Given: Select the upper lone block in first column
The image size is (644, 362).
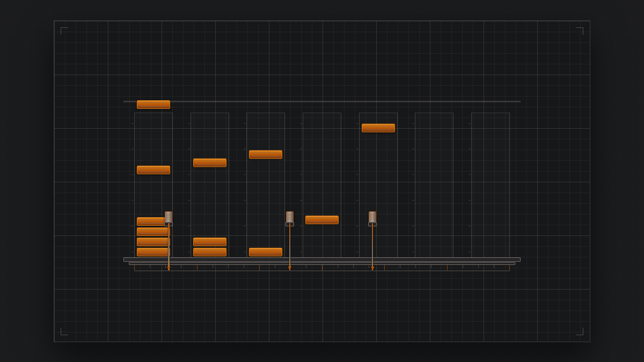Looking at the screenshot, I should tap(153, 170).
